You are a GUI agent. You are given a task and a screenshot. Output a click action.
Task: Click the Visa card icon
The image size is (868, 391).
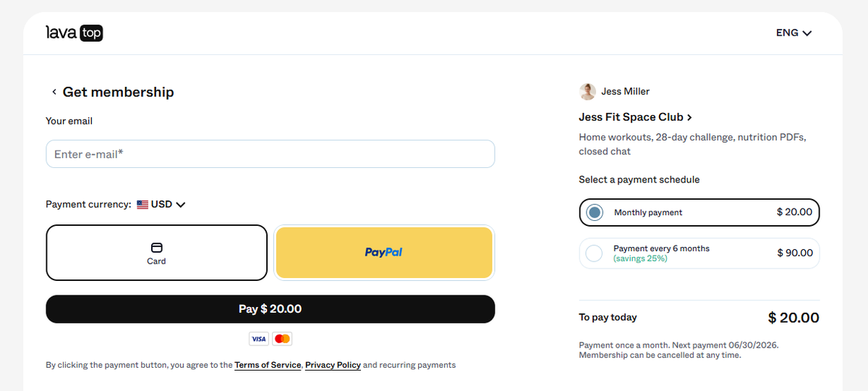[259, 339]
